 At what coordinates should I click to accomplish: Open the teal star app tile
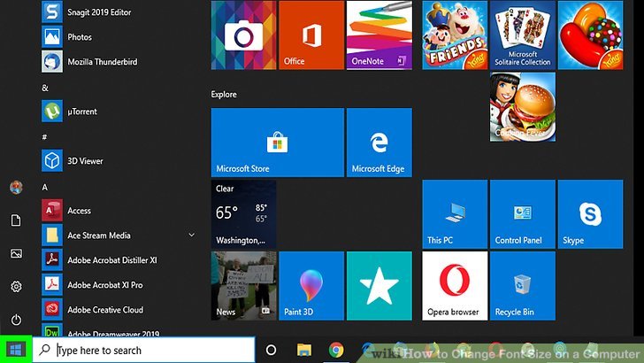(379, 286)
